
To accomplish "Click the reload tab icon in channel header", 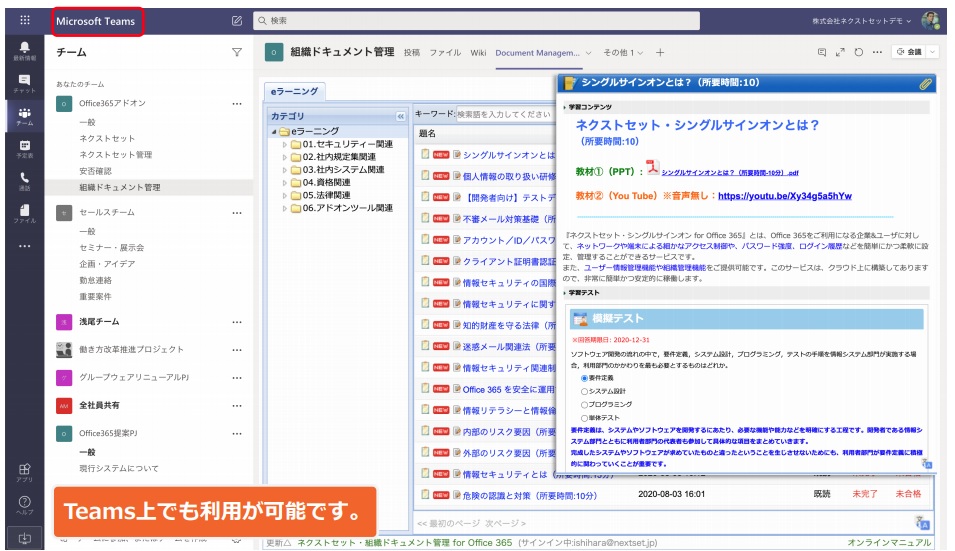I will [x=859, y=52].
